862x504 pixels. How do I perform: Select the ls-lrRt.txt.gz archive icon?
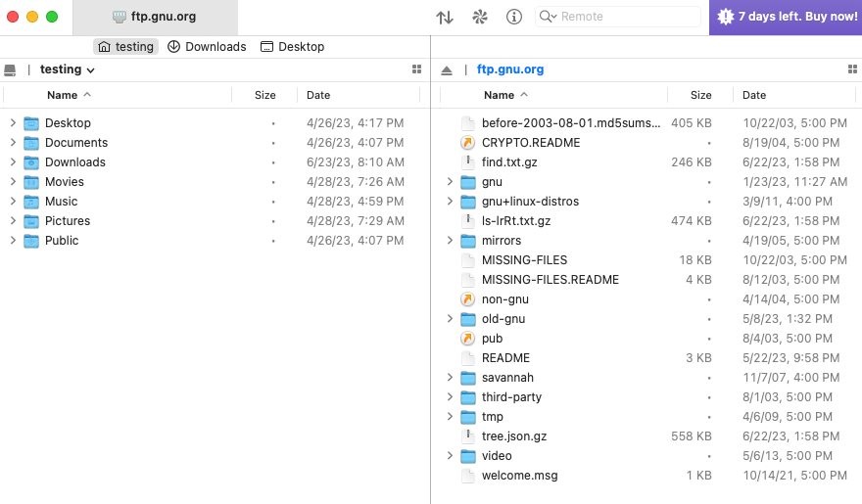coord(468,221)
